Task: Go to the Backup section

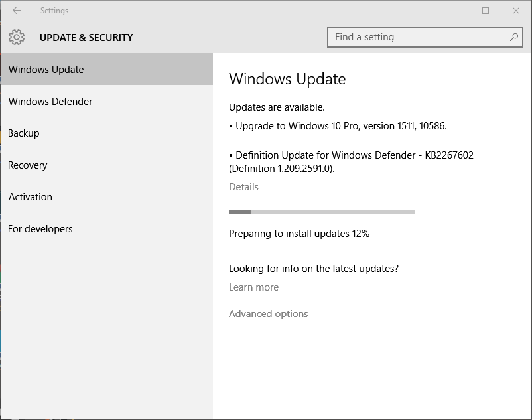Action: tap(107, 133)
